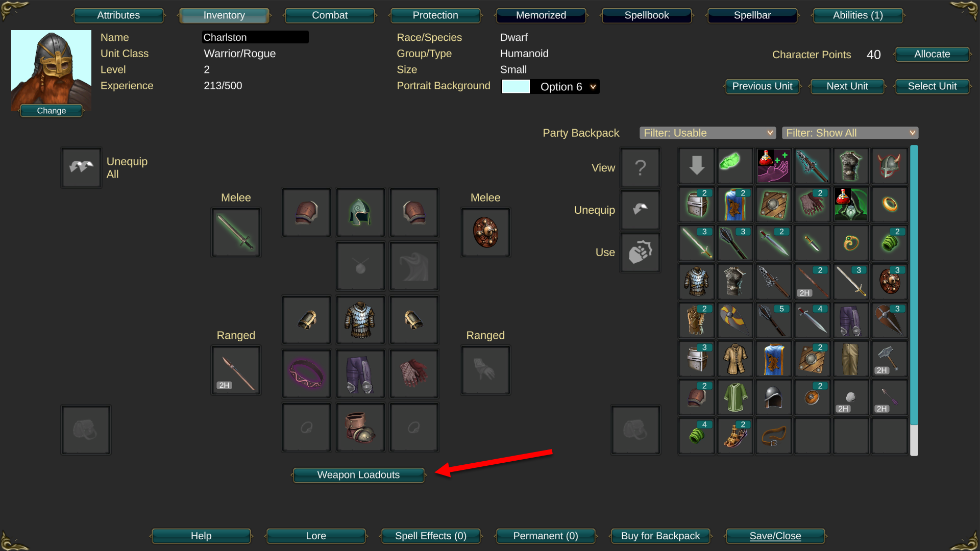Open the Filter: Usable dropdown

707,133
